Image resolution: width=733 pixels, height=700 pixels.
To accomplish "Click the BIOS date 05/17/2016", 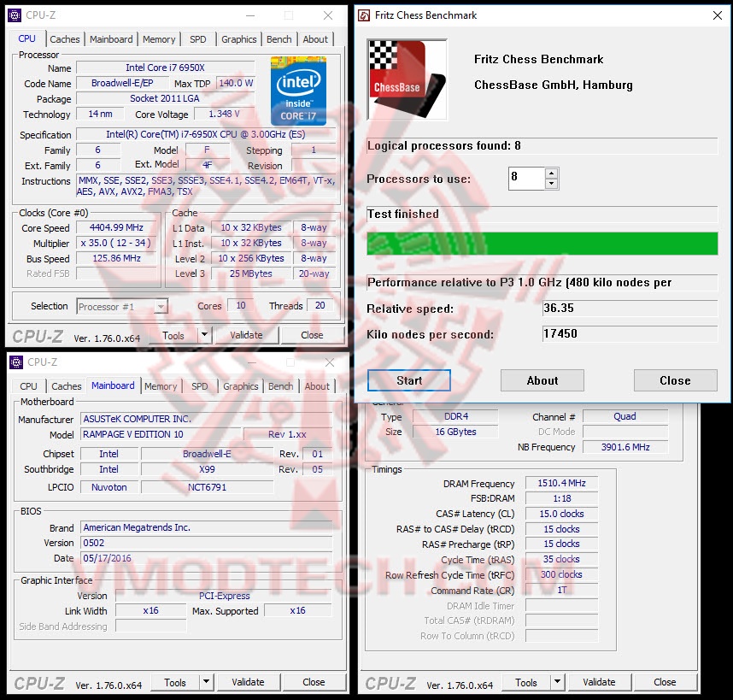I will [x=207, y=558].
